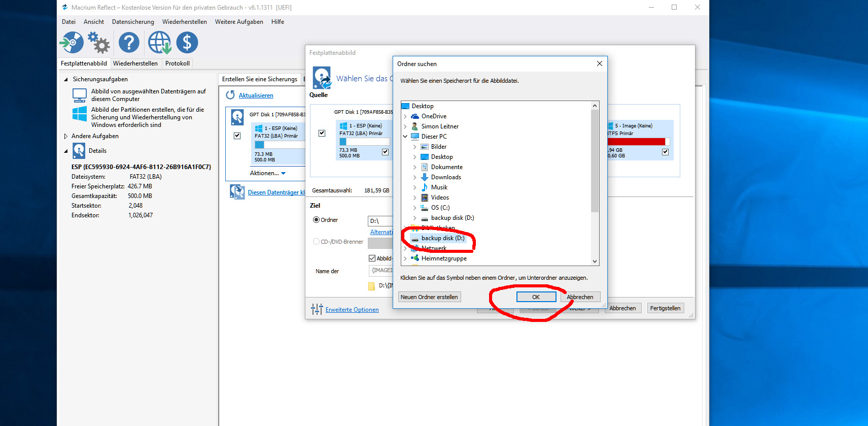Open the Ansicht menu

tap(94, 22)
